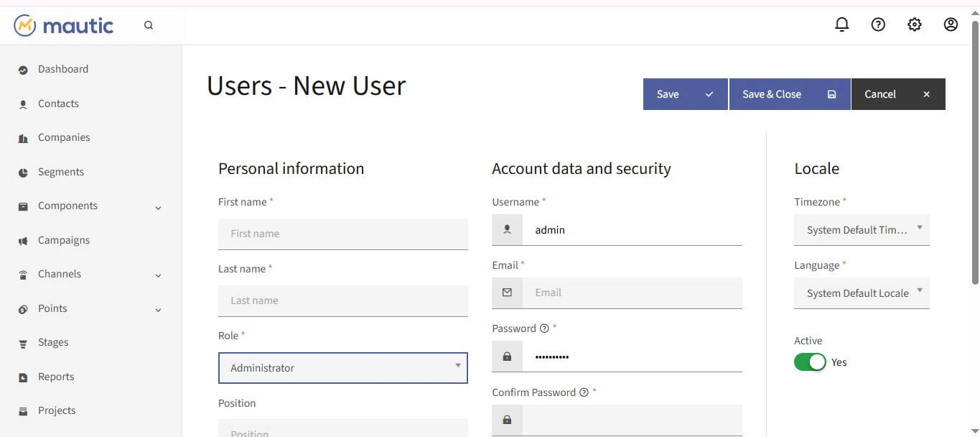Click the Segments pie-chart icon
The height and width of the screenshot is (437, 980).
pos(22,171)
